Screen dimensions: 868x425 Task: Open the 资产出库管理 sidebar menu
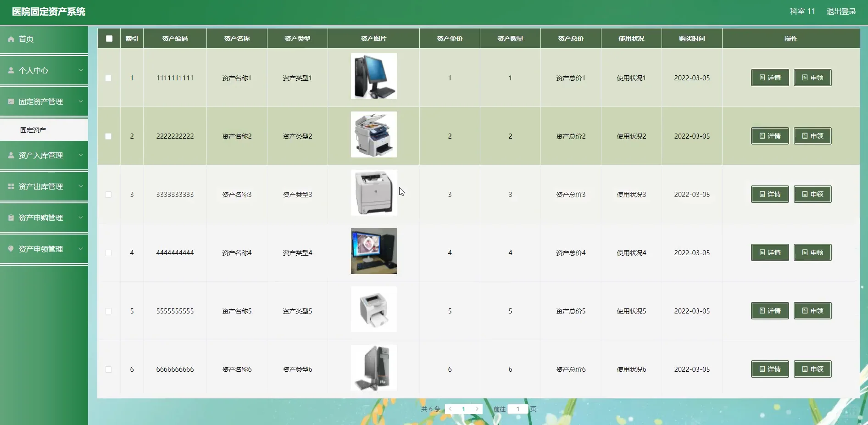44,186
